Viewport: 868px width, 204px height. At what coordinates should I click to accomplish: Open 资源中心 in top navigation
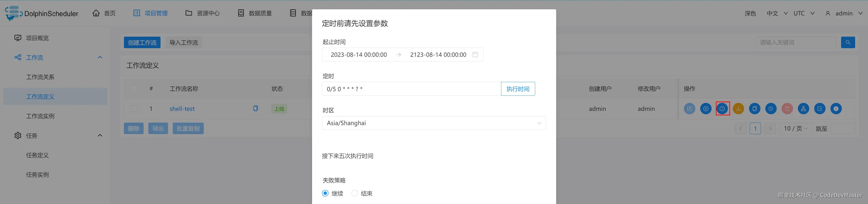point(203,14)
